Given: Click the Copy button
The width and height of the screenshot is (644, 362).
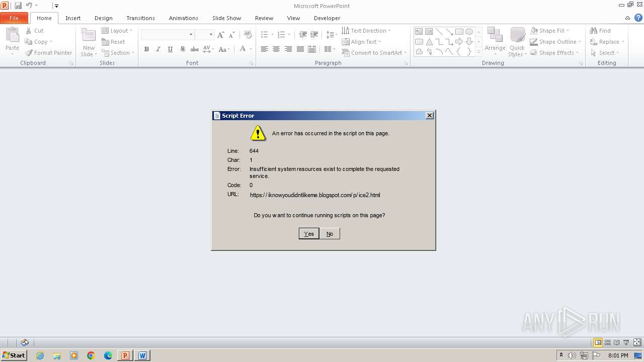Looking at the screenshot, I should [x=39, y=42].
